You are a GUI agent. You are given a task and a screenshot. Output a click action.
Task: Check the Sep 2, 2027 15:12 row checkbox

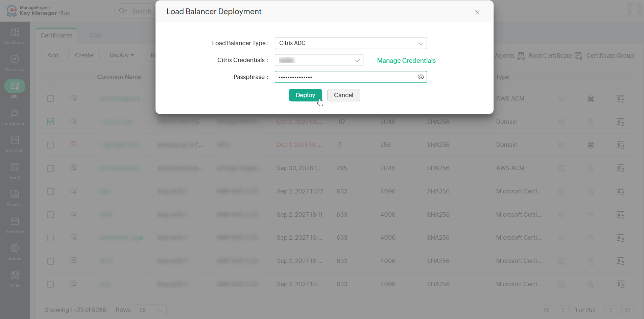pyautogui.click(x=50, y=191)
